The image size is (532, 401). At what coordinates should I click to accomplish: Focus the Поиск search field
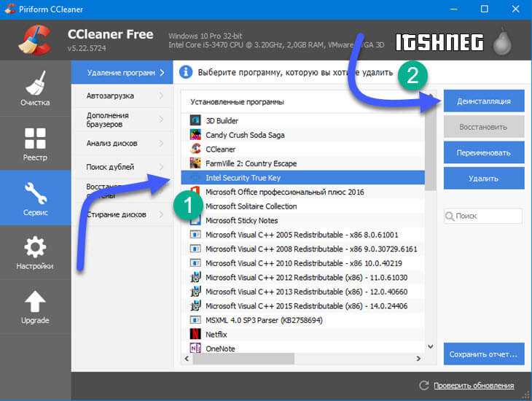483,216
